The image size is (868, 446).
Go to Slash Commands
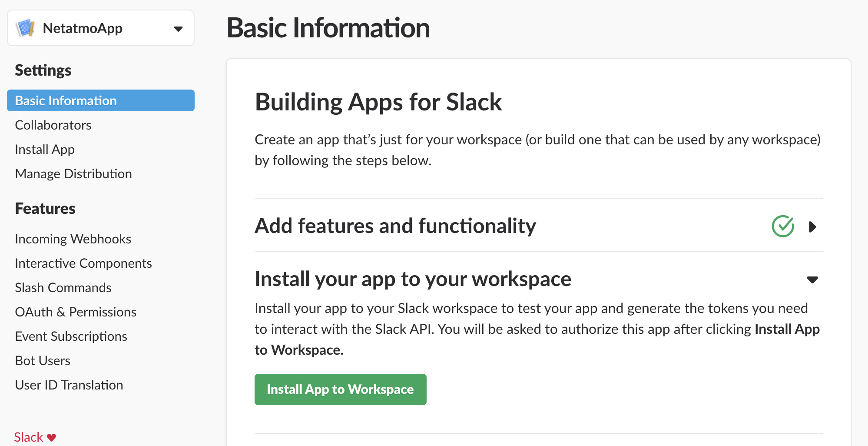[x=63, y=288]
